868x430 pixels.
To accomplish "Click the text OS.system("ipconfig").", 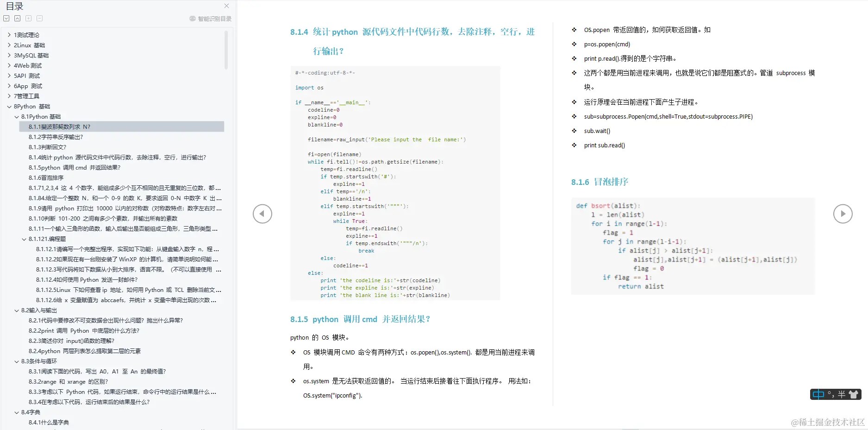I will [x=333, y=395].
